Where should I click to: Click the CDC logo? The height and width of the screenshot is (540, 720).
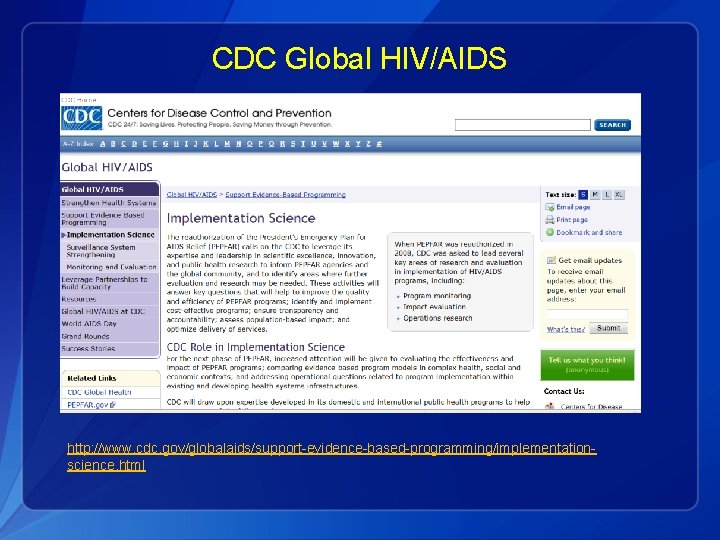[x=82, y=118]
